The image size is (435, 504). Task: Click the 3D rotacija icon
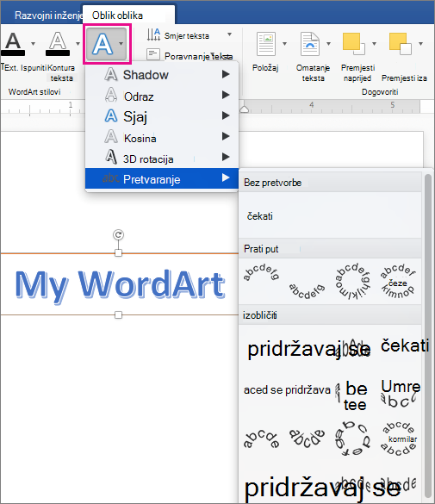click(111, 157)
